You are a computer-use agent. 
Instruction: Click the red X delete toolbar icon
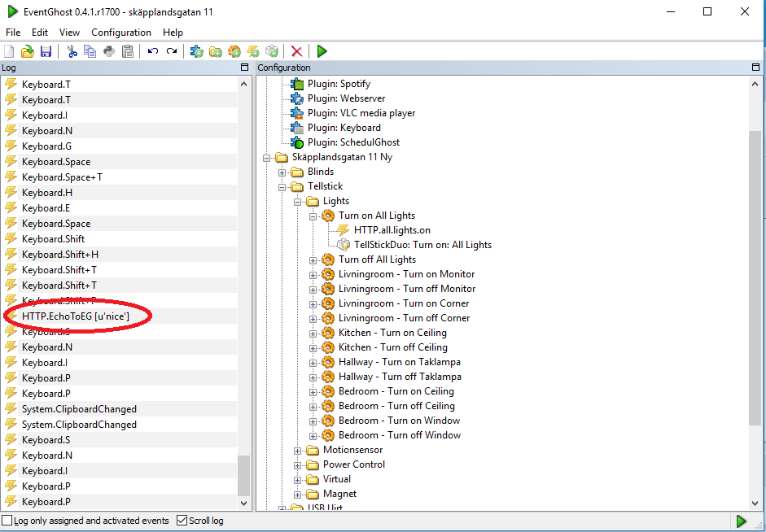296,51
